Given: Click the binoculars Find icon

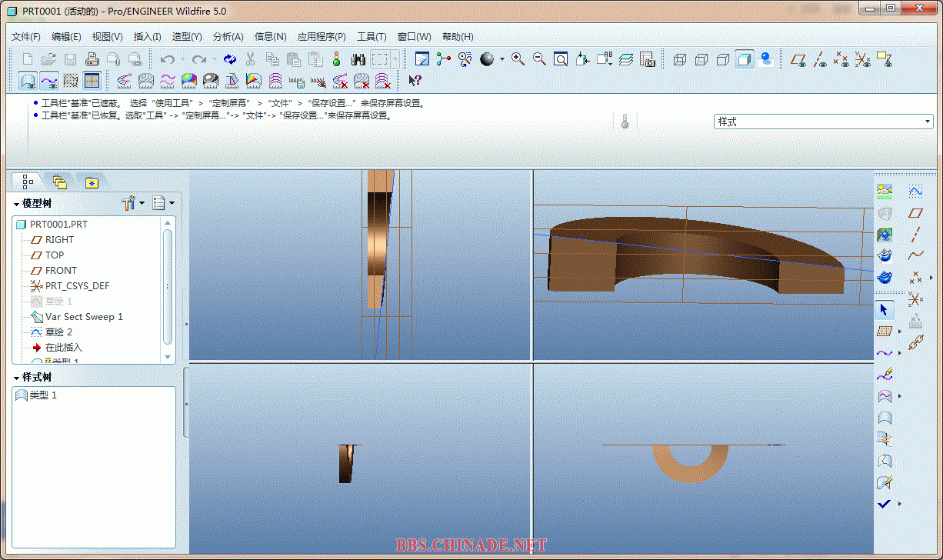Looking at the screenshot, I should pos(358,59).
